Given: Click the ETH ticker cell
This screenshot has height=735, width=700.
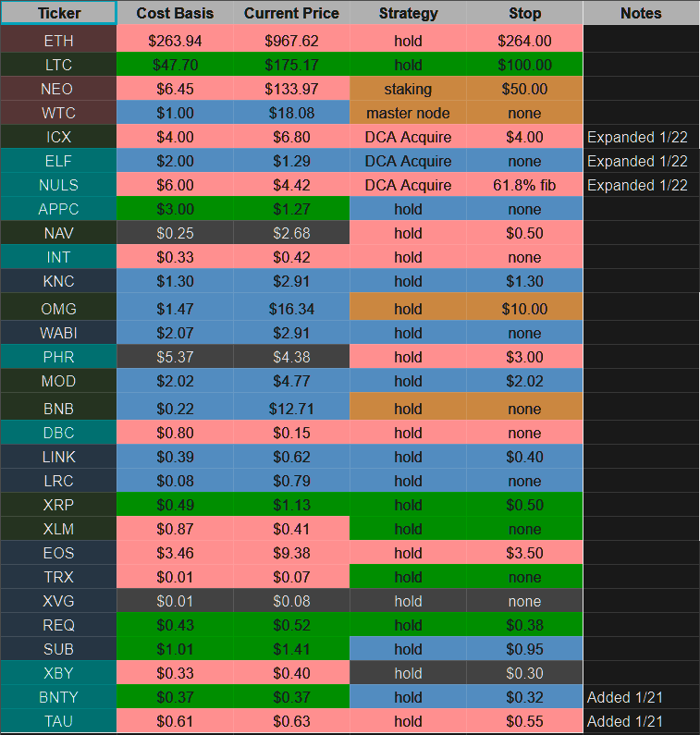Looking at the screenshot, I should pos(59,41).
